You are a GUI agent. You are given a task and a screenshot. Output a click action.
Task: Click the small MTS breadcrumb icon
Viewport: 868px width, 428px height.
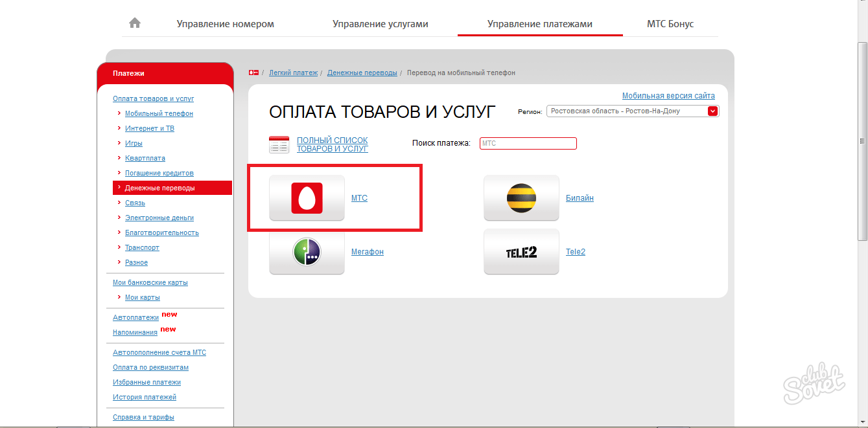click(253, 73)
